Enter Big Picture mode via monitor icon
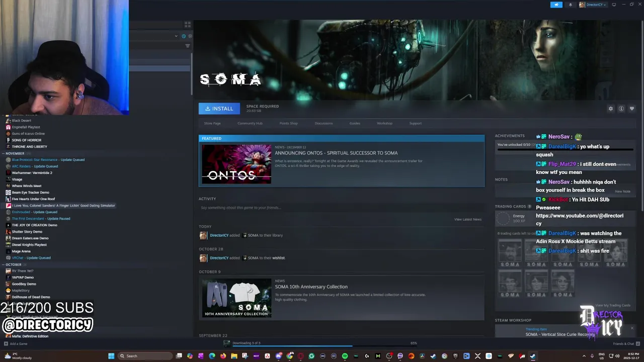This screenshot has width=644, height=362. [614, 5]
